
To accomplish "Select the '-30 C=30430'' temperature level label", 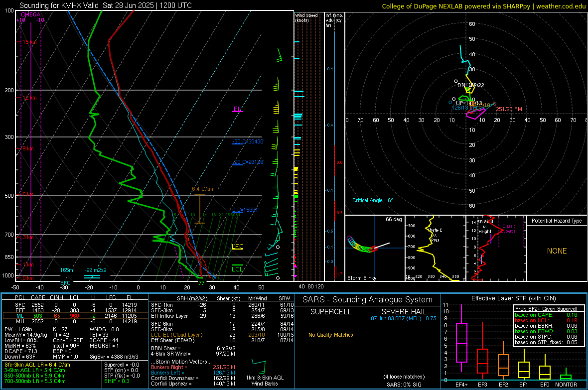I will (x=248, y=141).
